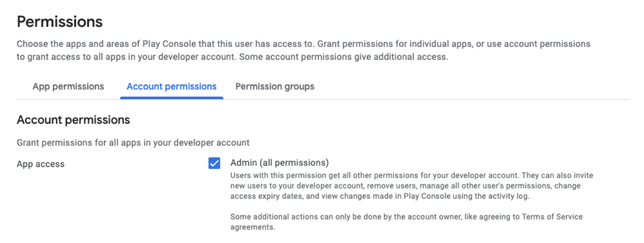
Task: Uncheck the Admin (all permissions) checkbox
Action: [214, 163]
